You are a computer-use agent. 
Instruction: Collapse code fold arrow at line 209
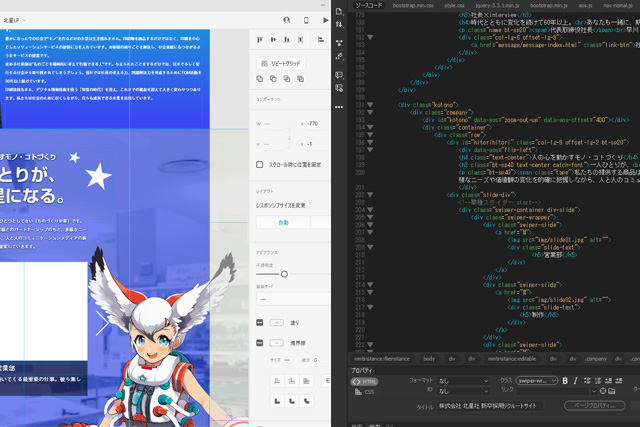(x=370, y=247)
